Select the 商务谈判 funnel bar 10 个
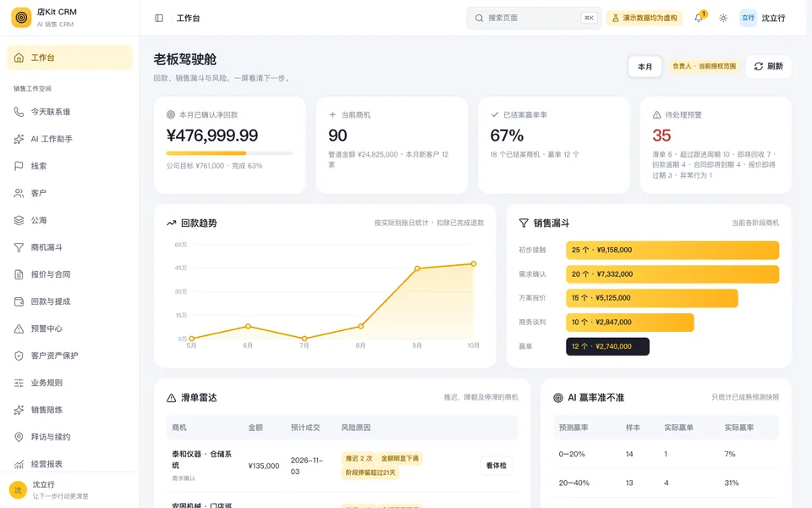The image size is (812, 508). click(x=629, y=323)
